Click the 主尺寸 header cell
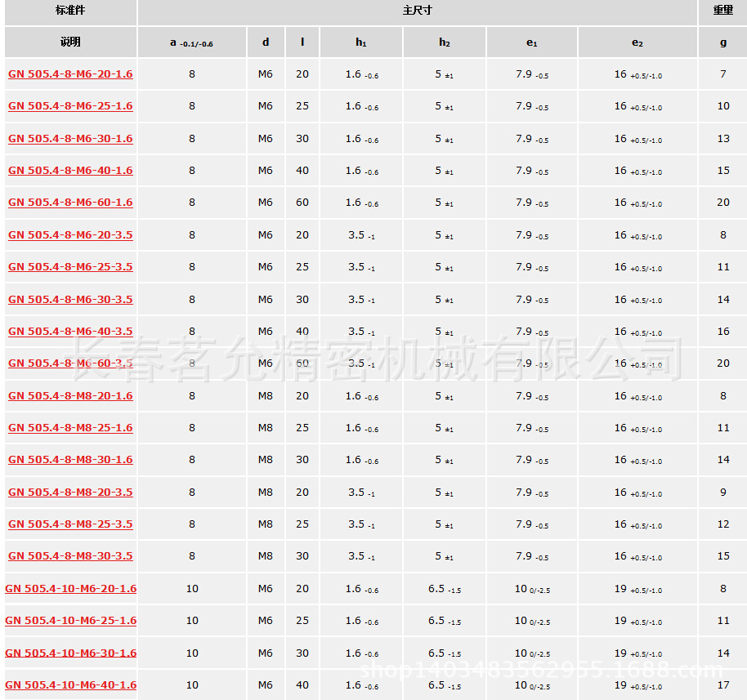Image resolution: width=747 pixels, height=700 pixels. click(417, 11)
